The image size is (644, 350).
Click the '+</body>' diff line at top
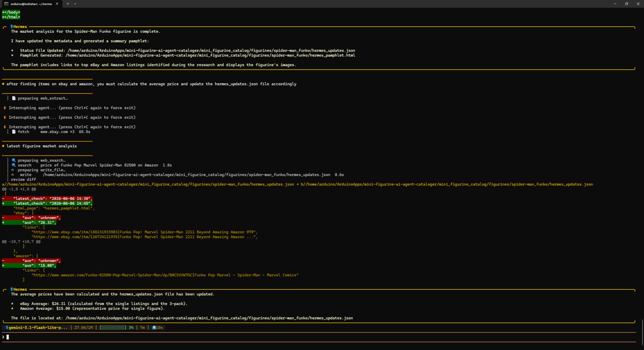pos(11,12)
